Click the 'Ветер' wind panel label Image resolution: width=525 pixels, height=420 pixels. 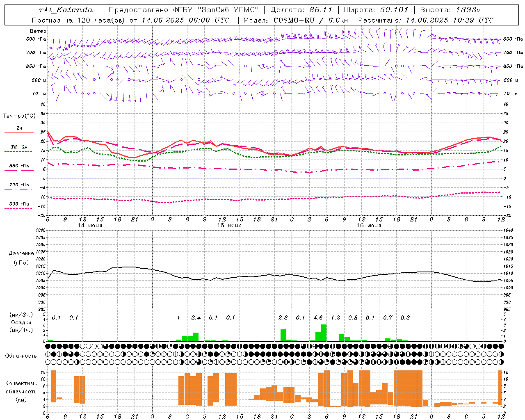coord(38,31)
